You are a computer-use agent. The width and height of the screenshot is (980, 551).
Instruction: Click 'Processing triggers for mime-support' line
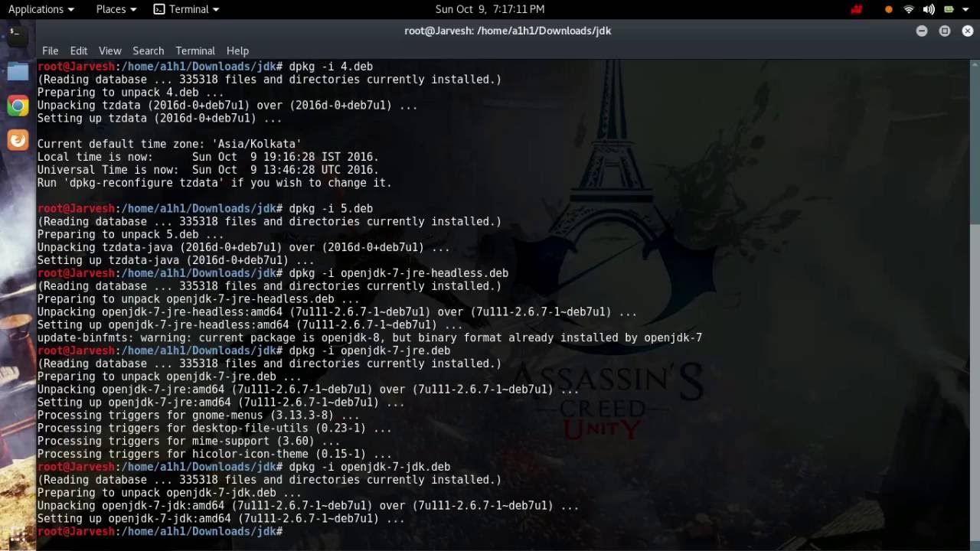pos(188,442)
